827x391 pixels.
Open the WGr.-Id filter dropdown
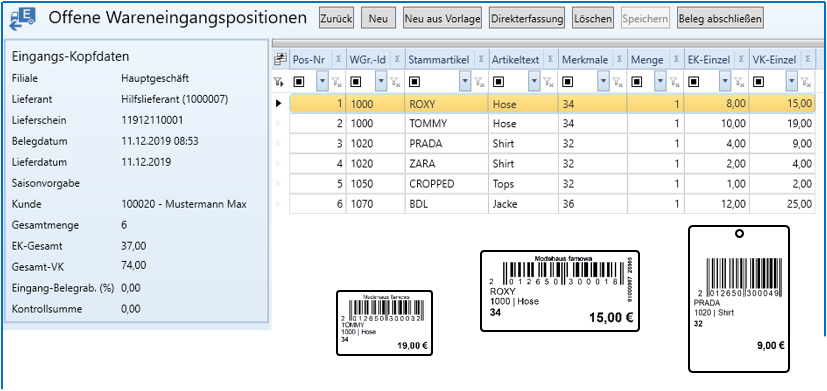(382, 82)
